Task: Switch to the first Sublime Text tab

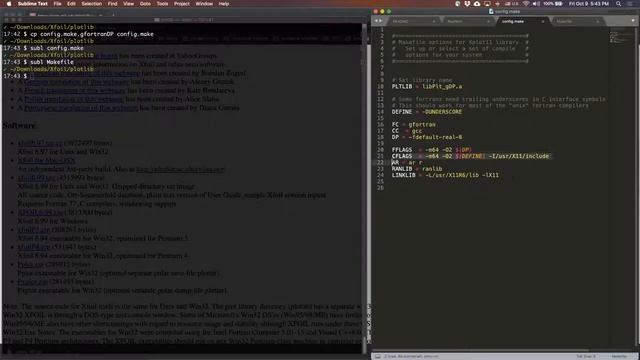Action: 412,21
